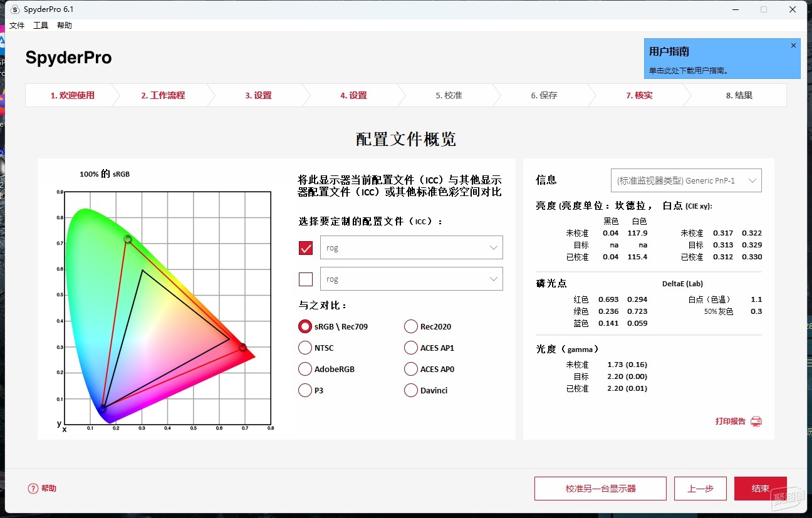Image resolution: width=812 pixels, height=518 pixels.
Task: Click the uncalibrated white luminance value 117.9
Action: 637,233
